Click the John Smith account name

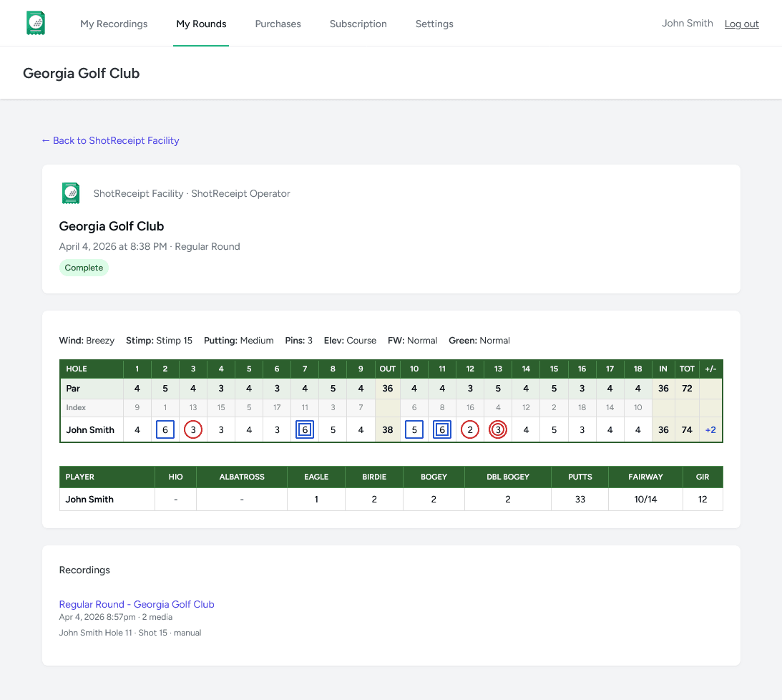687,23
